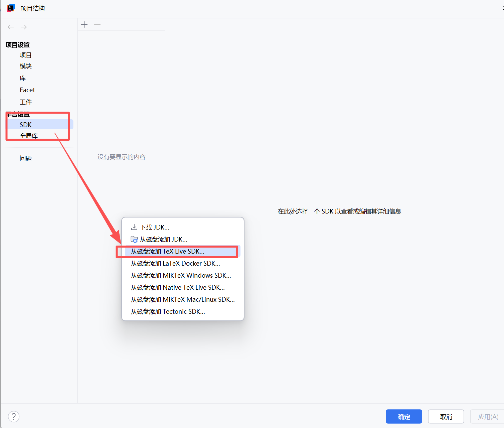This screenshot has height=428, width=504.
Task: Open help via question mark icon
Action: point(14,416)
